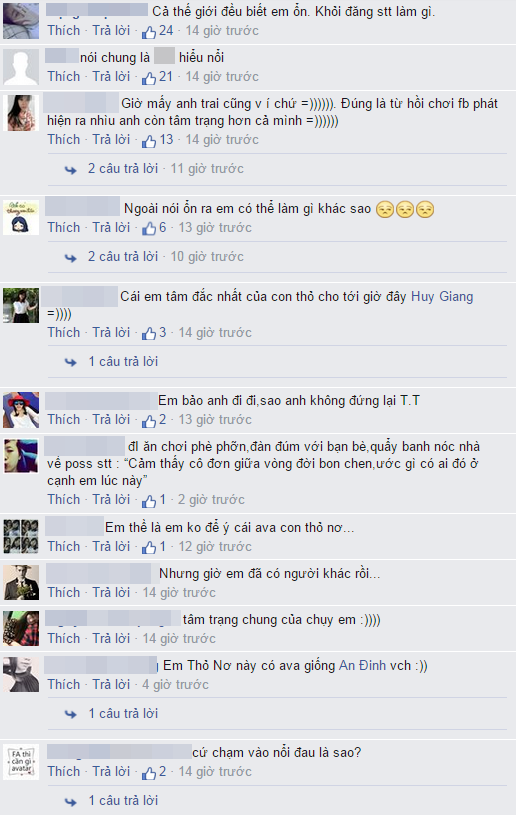Reply to 'Ngoài nói ổn ra' comment via Trả lời

click(x=111, y=228)
